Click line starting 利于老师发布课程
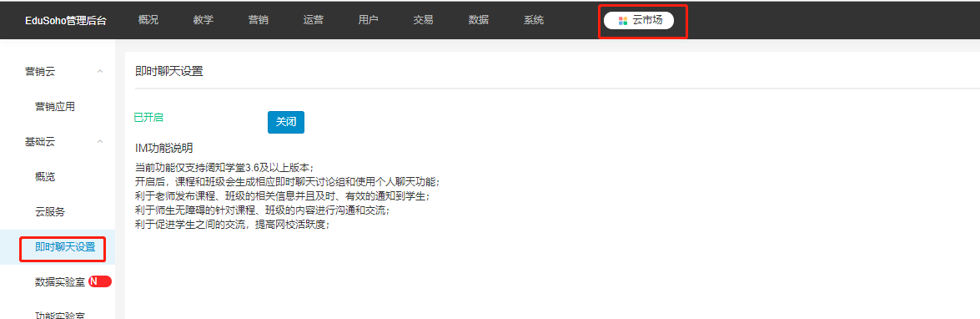Image resolution: width=980 pixels, height=319 pixels. click(283, 195)
